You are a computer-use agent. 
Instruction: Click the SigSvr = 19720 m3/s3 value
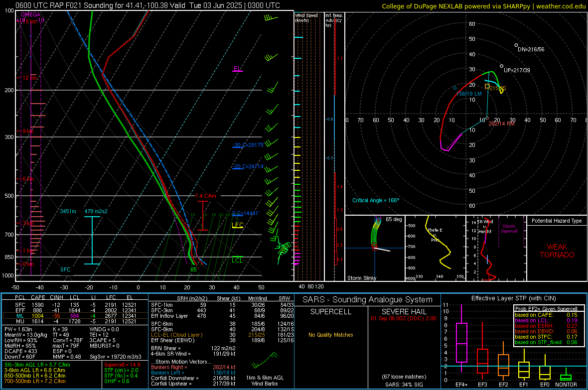(116, 357)
